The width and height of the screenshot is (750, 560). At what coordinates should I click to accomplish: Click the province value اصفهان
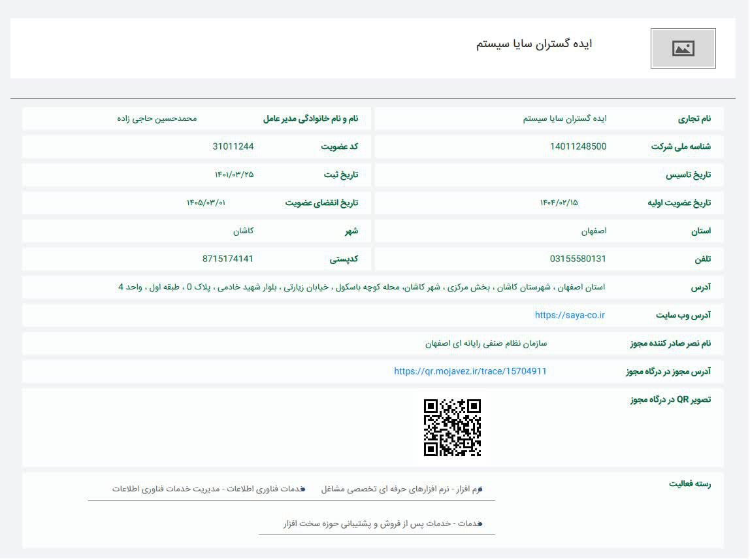pyautogui.click(x=593, y=231)
